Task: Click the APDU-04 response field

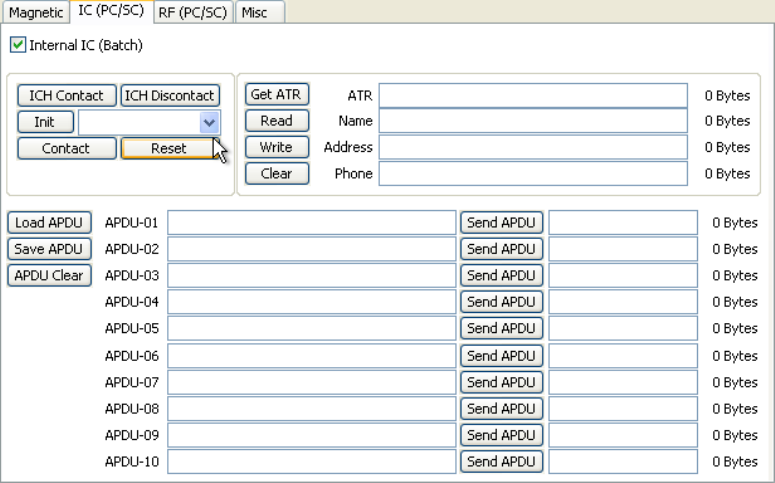Action: coord(623,302)
